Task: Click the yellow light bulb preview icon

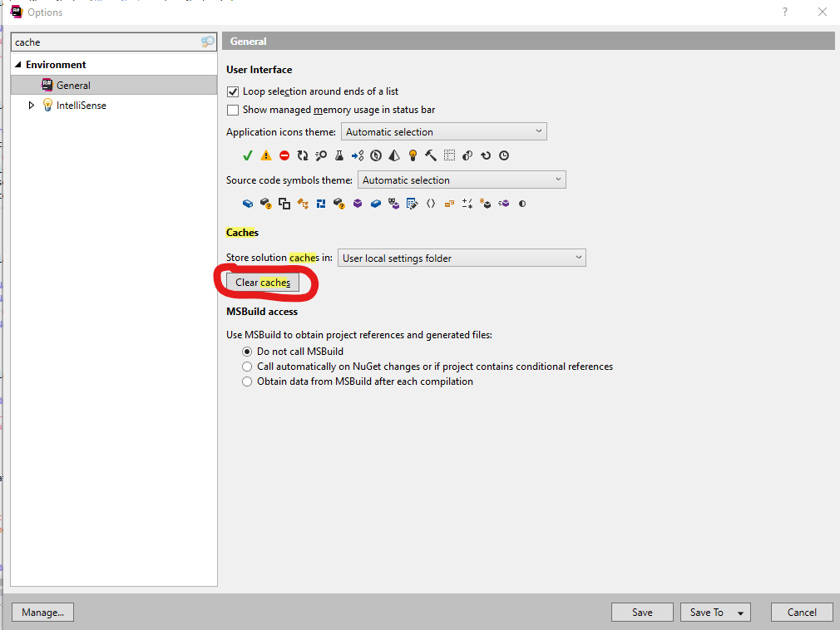Action: pyautogui.click(x=413, y=155)
